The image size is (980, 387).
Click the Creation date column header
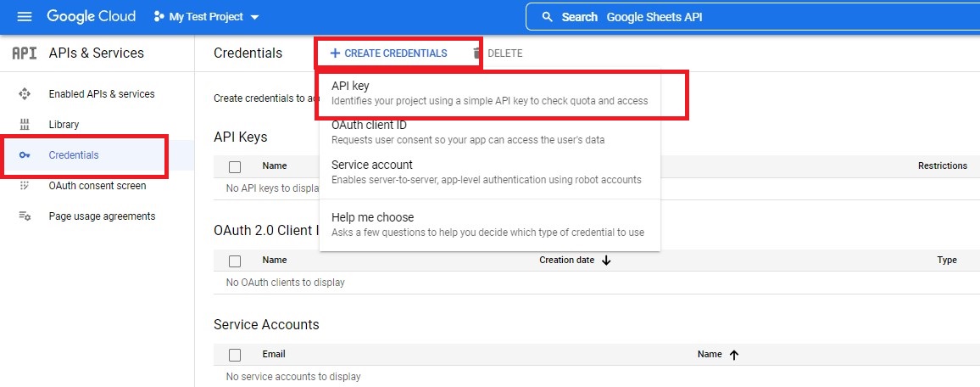pyautogui.click(x=567, y=260)
